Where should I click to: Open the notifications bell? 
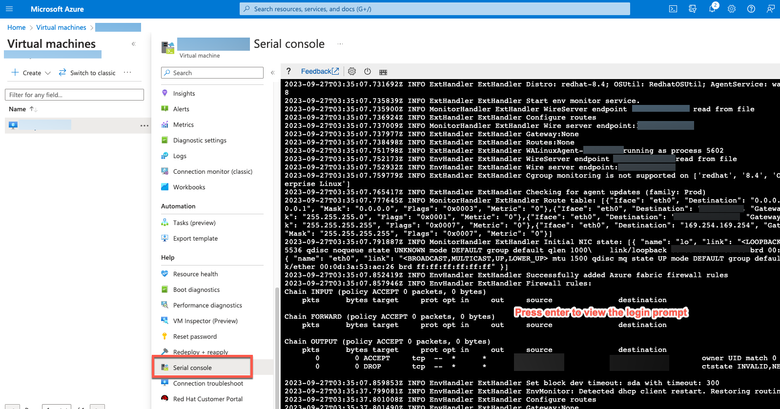pyautogui.click(x=712, y=8)
